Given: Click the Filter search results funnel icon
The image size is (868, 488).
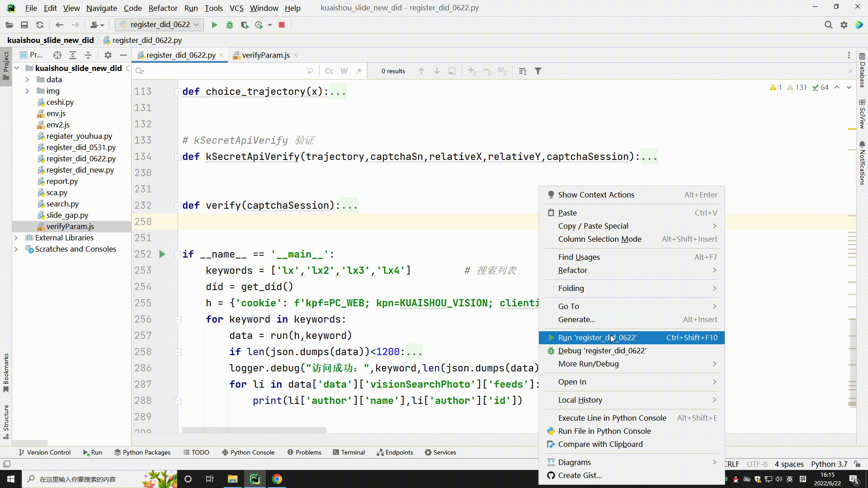Looking at the screenshot, I should coord(538,71).
